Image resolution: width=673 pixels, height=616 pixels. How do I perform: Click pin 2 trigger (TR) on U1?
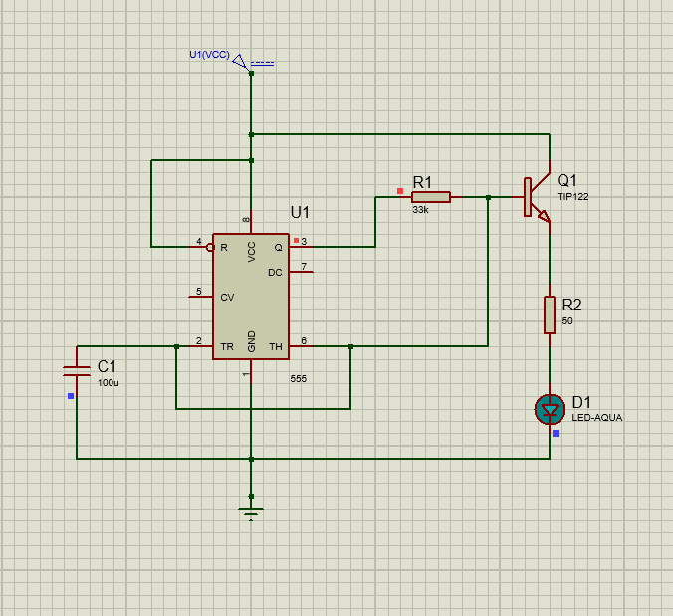click(201, 346)
